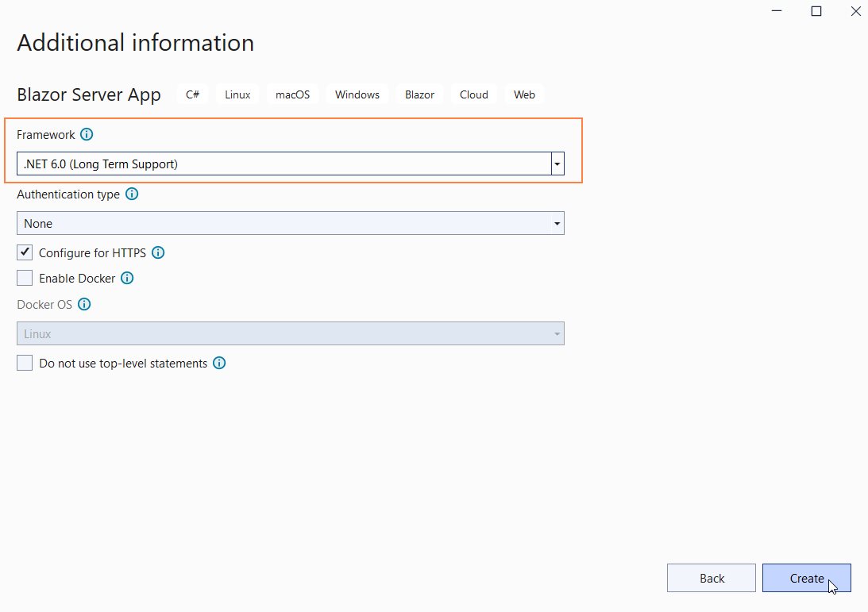Select the Web tag
Screen dimensions: 868x612
tap(524, 94)
